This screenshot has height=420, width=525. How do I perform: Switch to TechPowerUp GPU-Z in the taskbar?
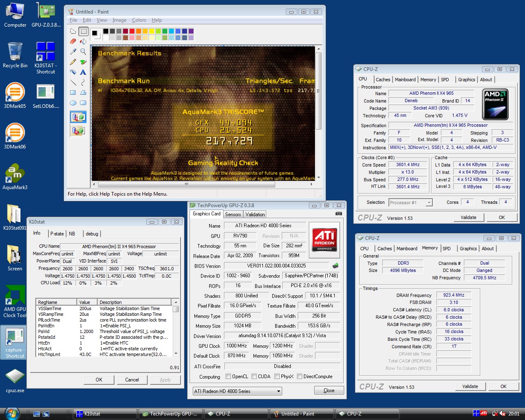tap(170, 414)
